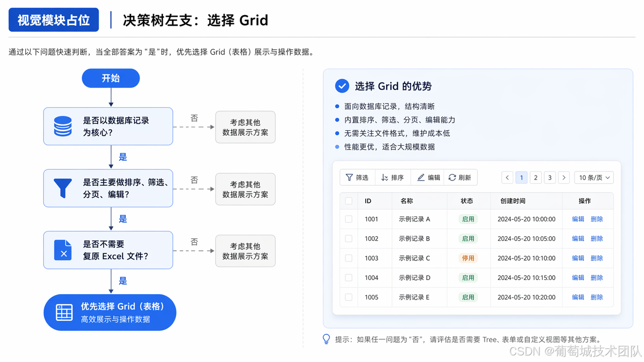
Task: Click the 筛选 filter toolbar button
Action: (x=357, y=177)
